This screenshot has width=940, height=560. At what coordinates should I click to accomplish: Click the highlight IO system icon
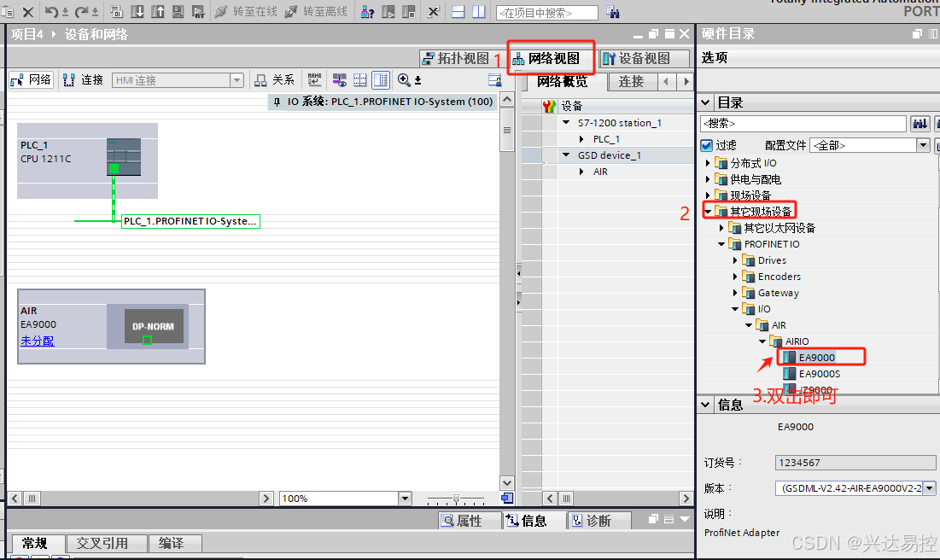click(339, 79)
